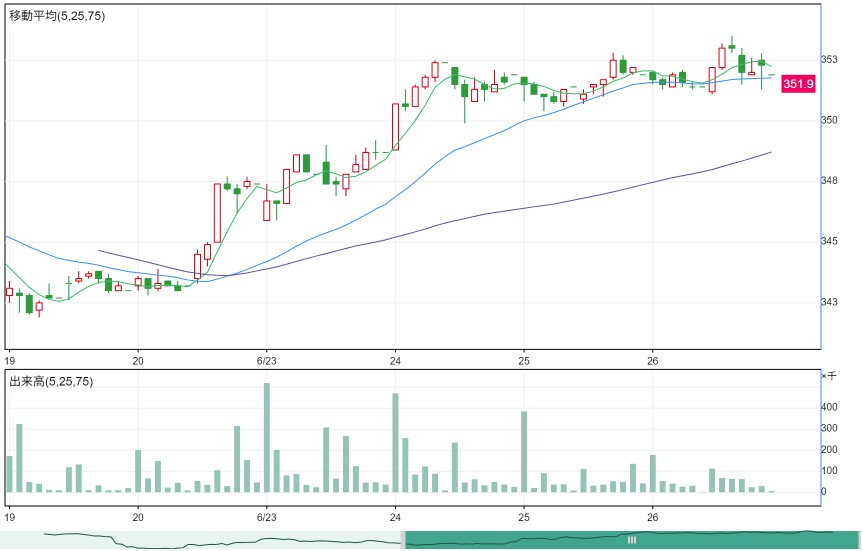Click the 351.9 current price tag
862x551 pixels.
pos(798,84)
